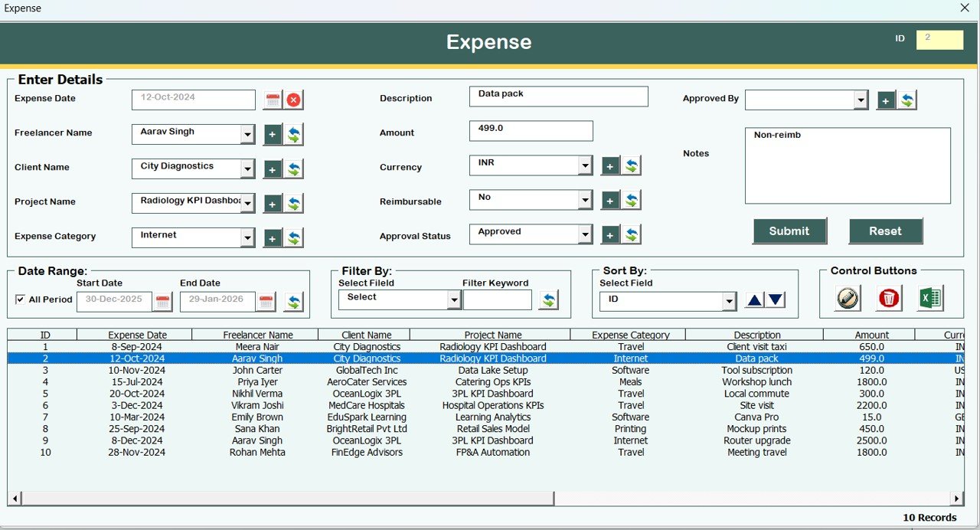The height and width of the screenshot is (530, 980).
Task: Sort records ascending with the up arrow
Action: pos(755,299)
